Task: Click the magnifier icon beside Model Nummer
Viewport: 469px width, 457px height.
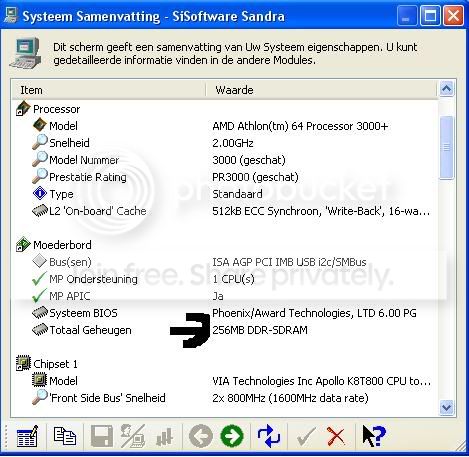Action: tap(40, 159)
